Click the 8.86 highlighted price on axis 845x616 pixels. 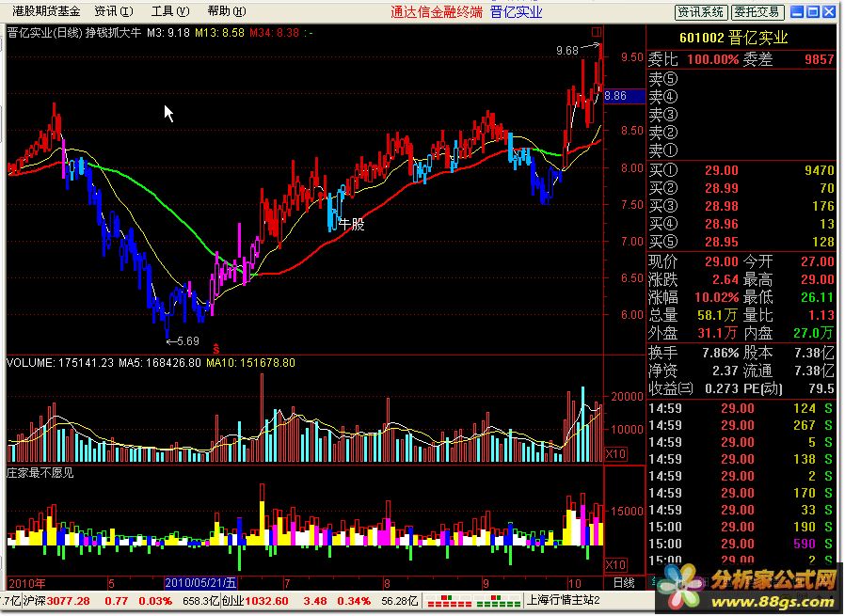coord(624,96)
